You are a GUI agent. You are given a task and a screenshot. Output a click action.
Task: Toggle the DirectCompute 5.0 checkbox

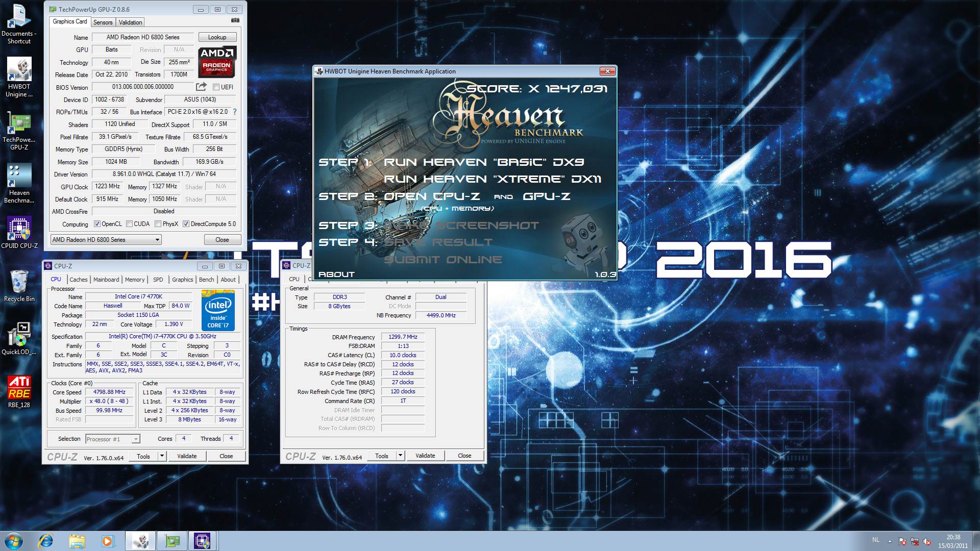pyautogui.click(x=186, y=224)
